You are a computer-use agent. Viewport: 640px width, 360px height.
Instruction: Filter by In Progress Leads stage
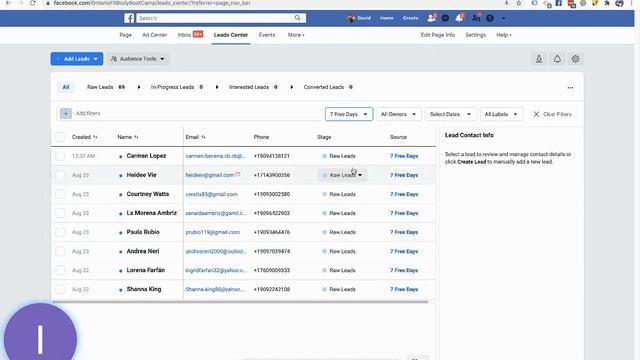click(x=177, y=87)
